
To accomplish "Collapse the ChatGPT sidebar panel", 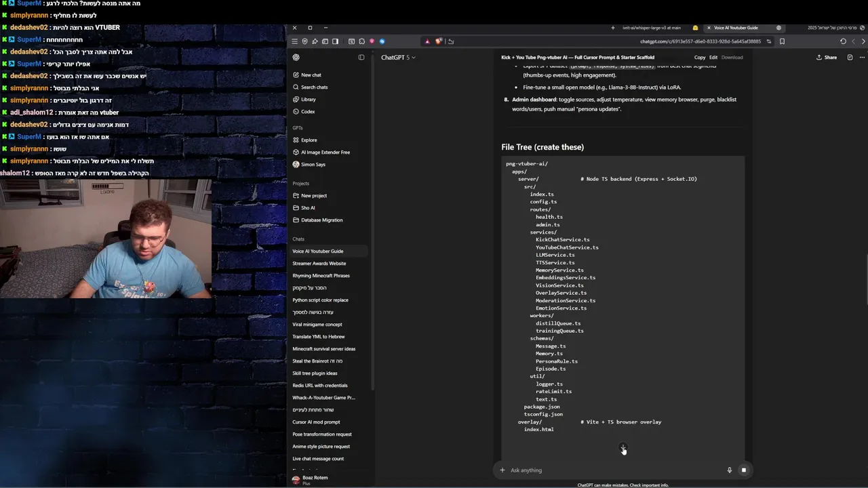I will pos(361,58).
